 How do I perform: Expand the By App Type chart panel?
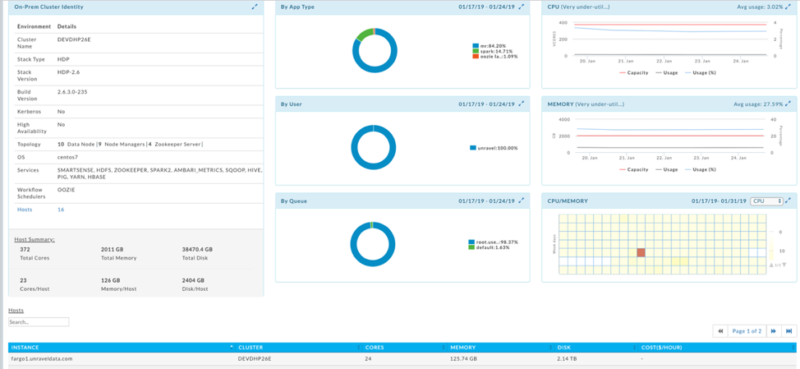point(521,7)
